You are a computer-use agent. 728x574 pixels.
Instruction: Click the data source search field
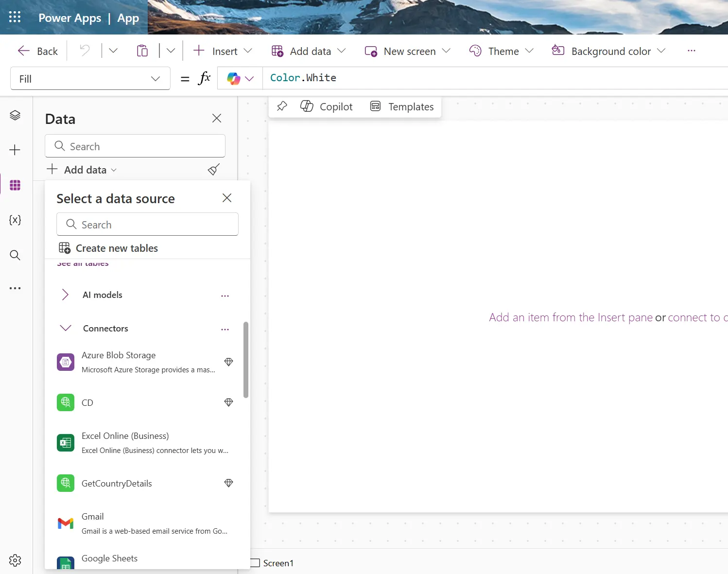tap(147, 225)
